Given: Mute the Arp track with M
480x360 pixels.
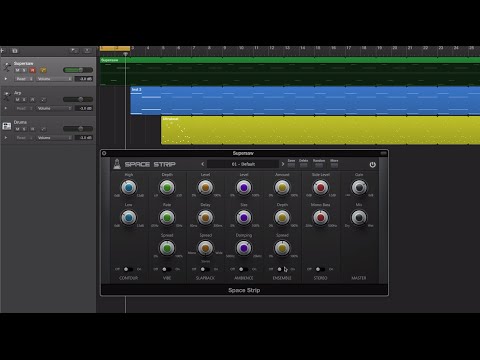Looking at the screenshot, I should click(17, 100).
